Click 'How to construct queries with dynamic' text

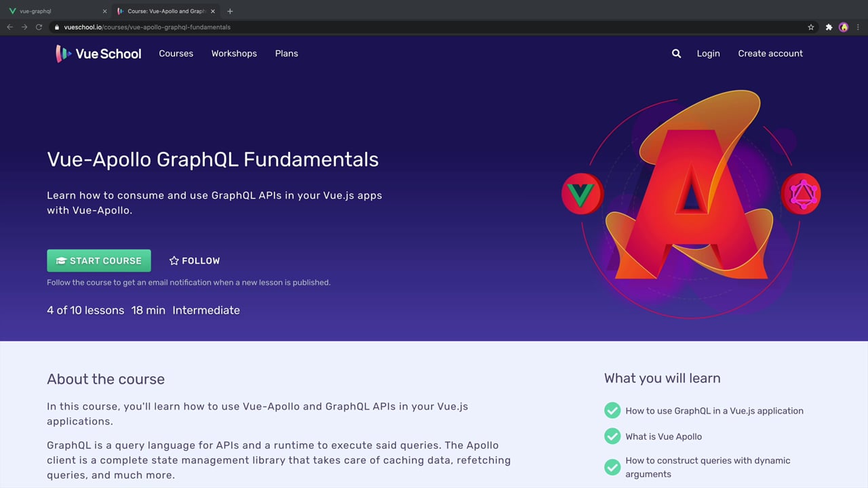(708, 460)
